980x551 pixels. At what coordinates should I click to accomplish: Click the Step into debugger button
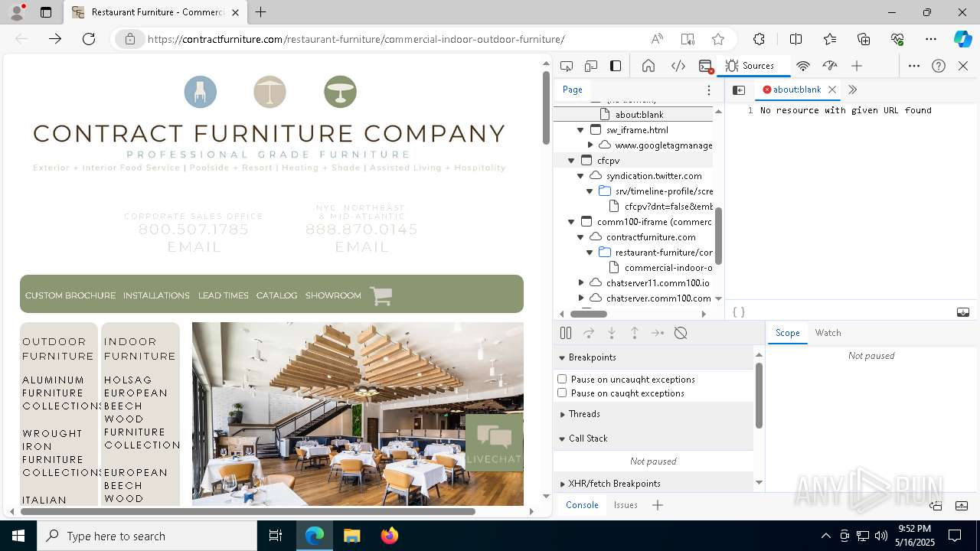click(x=612, y=333)
